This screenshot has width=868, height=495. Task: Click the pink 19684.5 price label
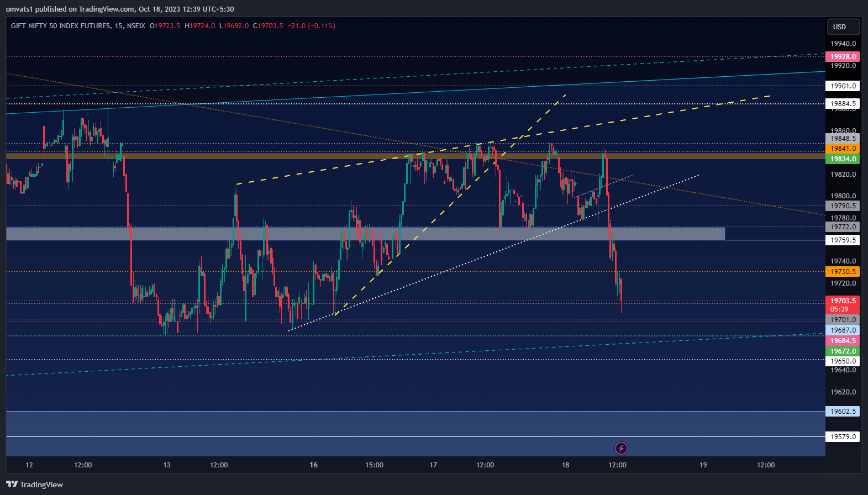pos(843,341)
